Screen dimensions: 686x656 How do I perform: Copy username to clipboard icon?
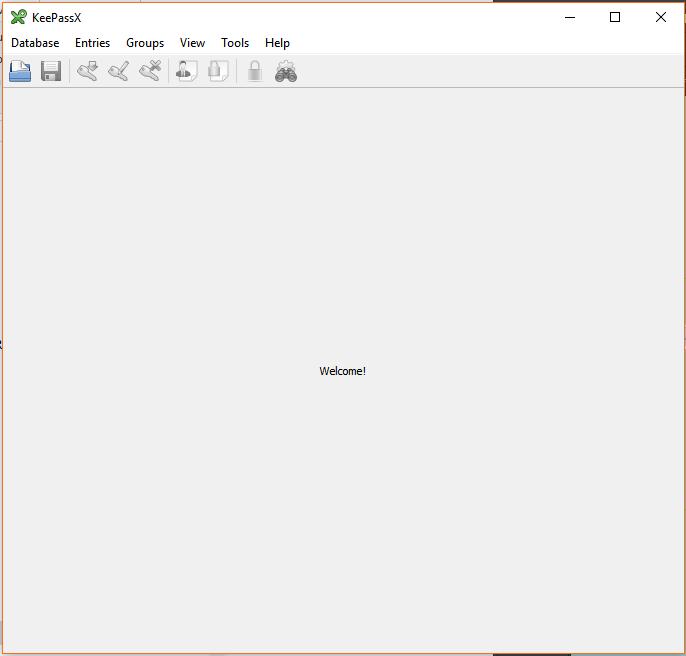186,71
